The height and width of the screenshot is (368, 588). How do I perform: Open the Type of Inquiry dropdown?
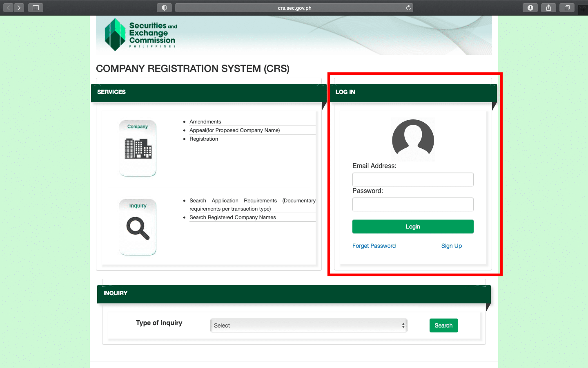309,325
